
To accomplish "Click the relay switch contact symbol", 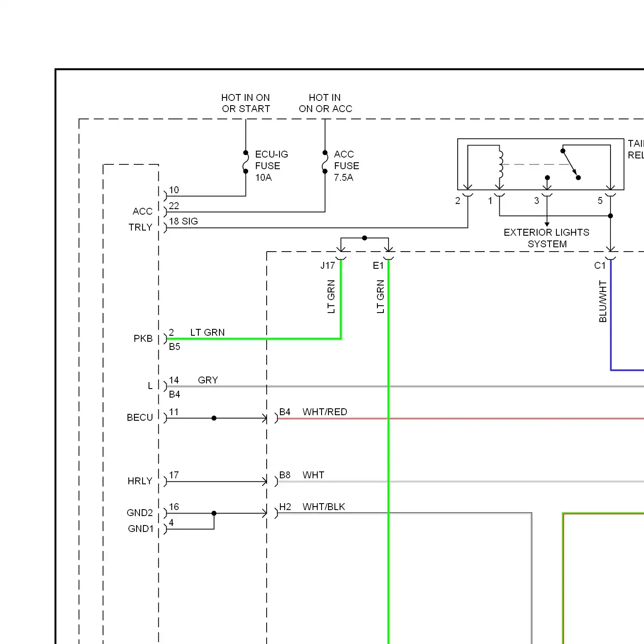I will (570, 164).
